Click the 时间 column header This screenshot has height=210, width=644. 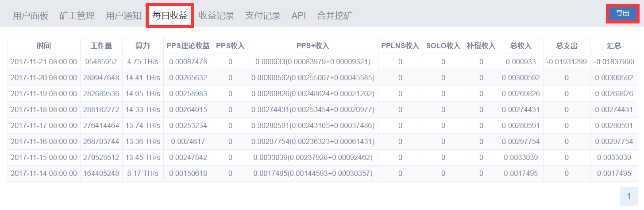[x=44, y=46]
